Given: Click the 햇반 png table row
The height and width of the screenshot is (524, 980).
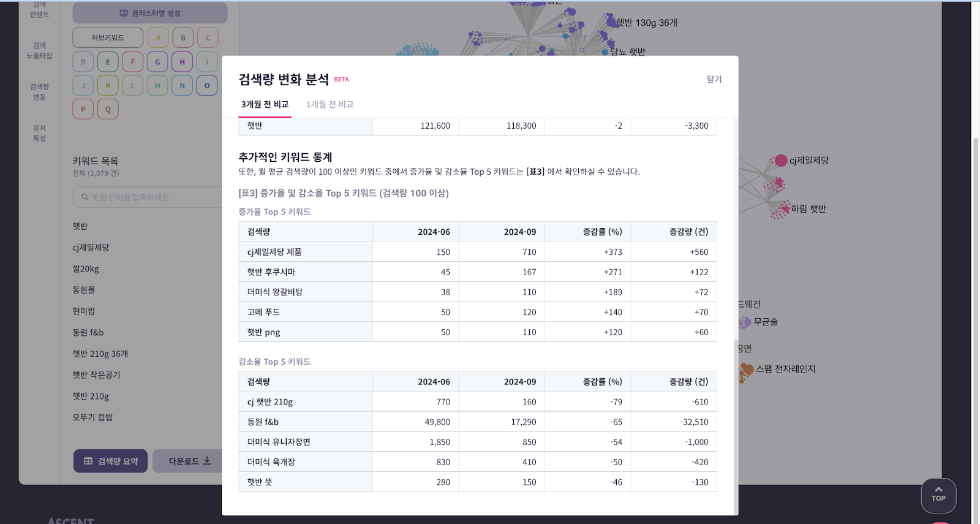Looking at the screenshot, I should tap(477, 332).
